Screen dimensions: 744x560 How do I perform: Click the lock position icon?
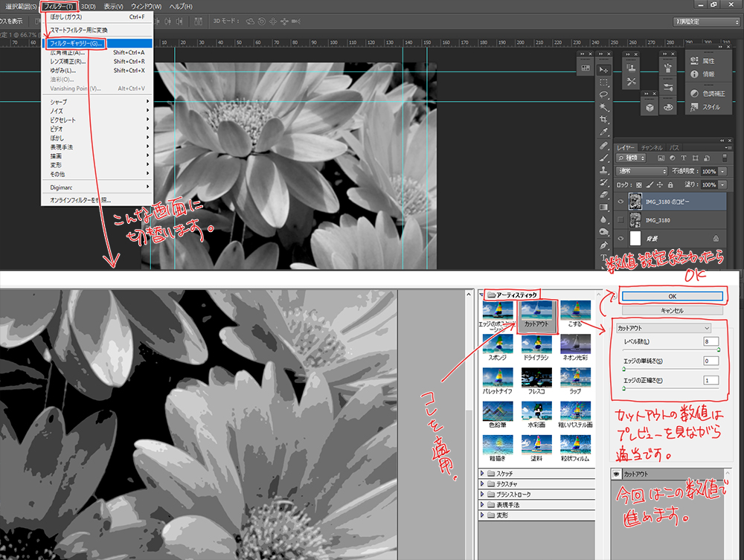(659, 185)
